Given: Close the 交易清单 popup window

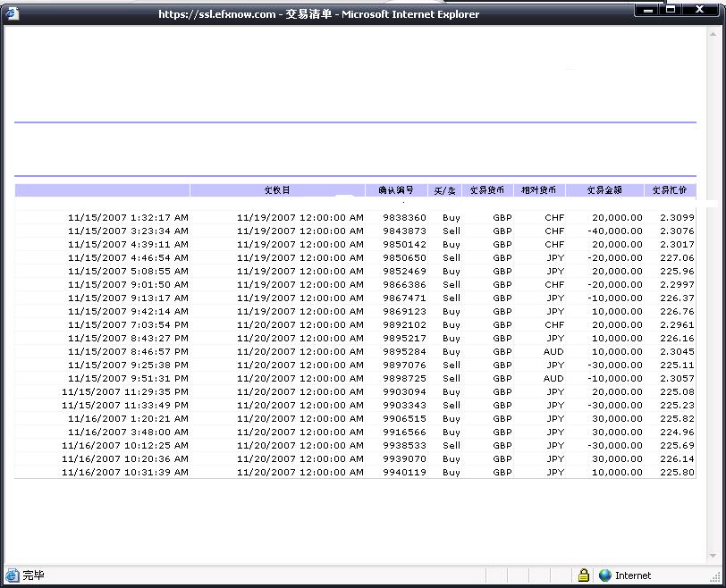Looking at the screenshot, I should [x=700, y=10].
